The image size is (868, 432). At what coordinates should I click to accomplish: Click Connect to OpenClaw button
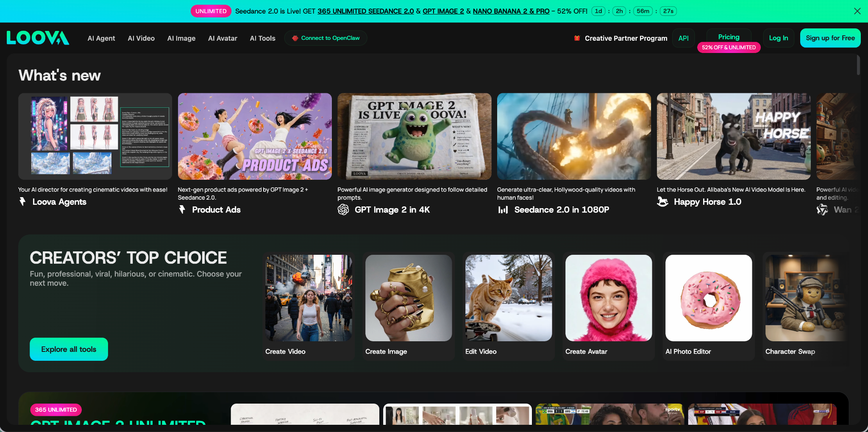[x=326, y=38]
